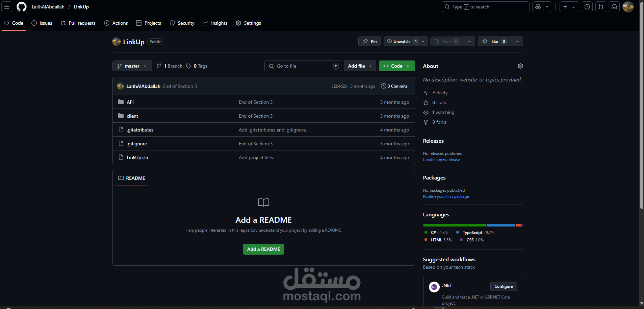Open the Create new plus dropdown
644x309 pixels.
click(x=569, y=7)
